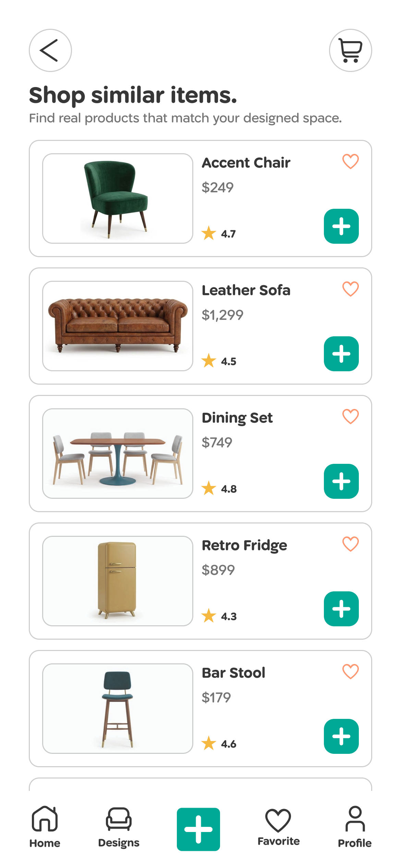Open the Designs tab

pyautogui.click(x=119, y=827)
